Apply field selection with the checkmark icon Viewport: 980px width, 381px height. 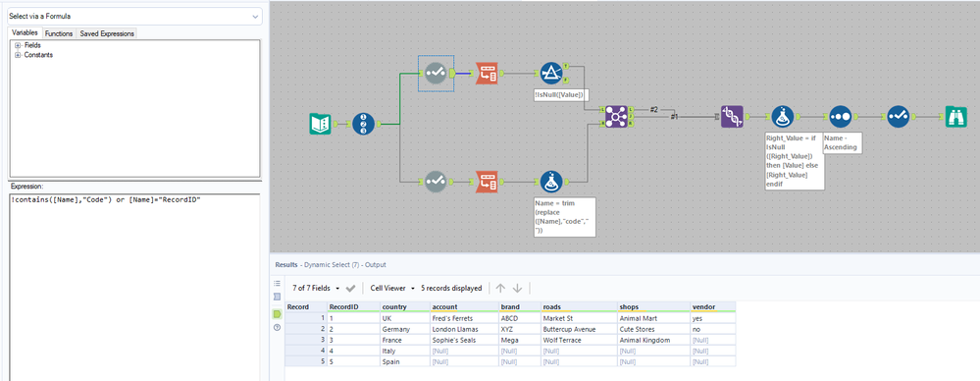[x=350, y=289]
